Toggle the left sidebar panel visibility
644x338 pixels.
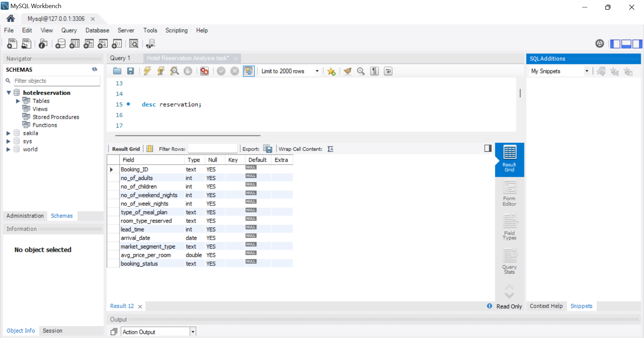pos(615,44)
